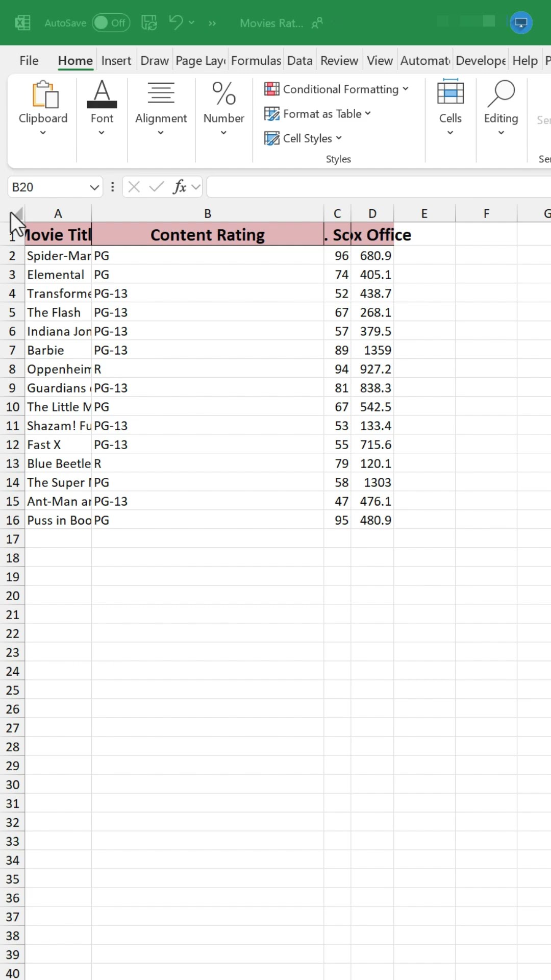Click the Box Office header cell
Viewport: 551px width, 980px height.
click(x=372, y=235)
